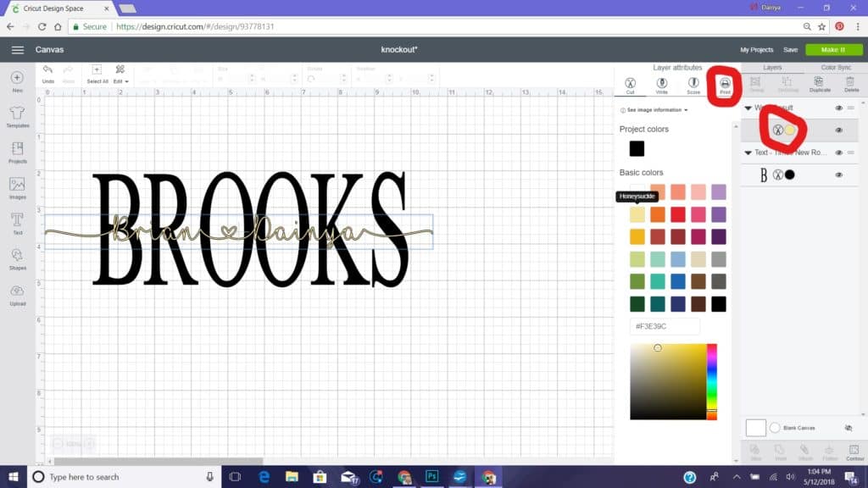Viewport: 868px width, 488px height.
Task: Open Photoshop from the taskbar
Action: tap(431, 476)
